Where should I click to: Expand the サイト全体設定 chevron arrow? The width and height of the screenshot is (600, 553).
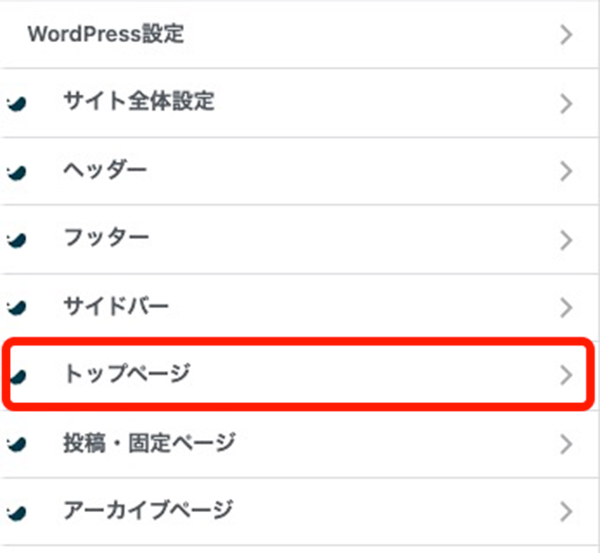(x=567, y=103)
